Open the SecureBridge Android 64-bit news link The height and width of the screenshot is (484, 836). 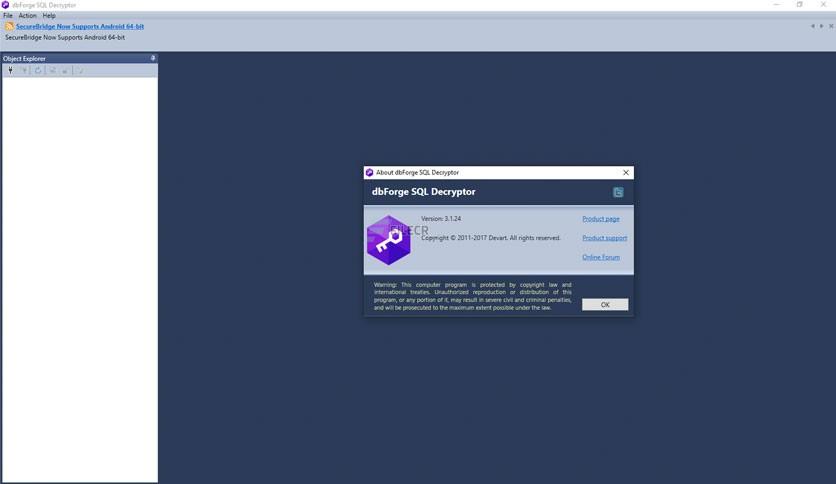click(x=80, y=26)
